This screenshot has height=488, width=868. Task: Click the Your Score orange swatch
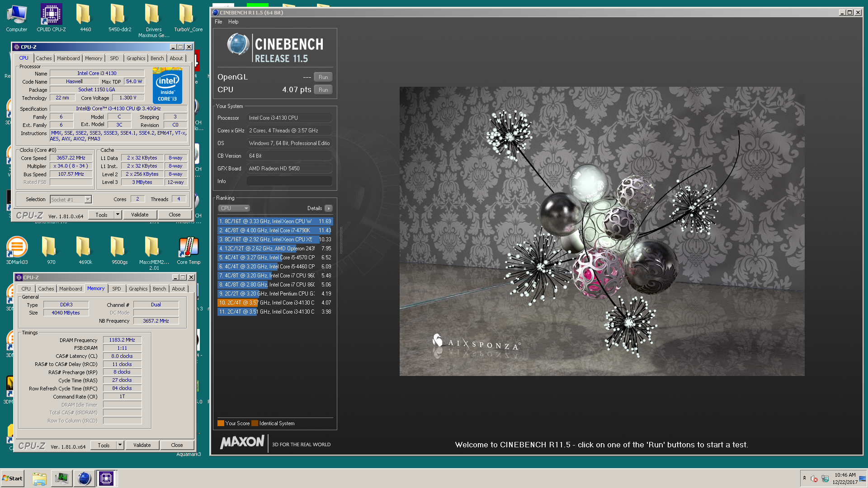point(221,423)
